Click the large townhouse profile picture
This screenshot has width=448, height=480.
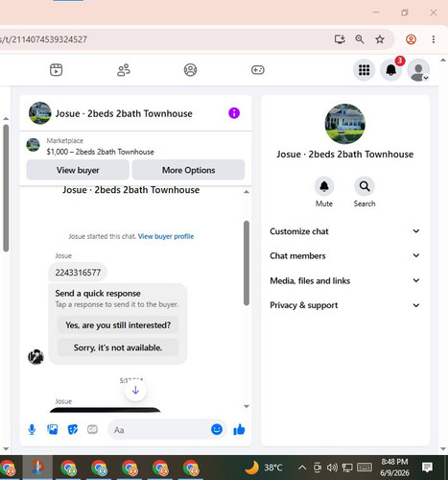tap(345, 124)
